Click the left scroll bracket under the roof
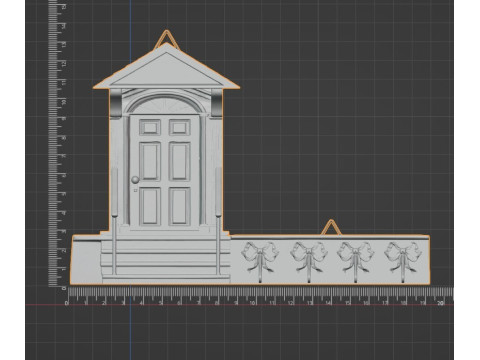The height and width of the screenshot is (360, 480). [116, 103]
